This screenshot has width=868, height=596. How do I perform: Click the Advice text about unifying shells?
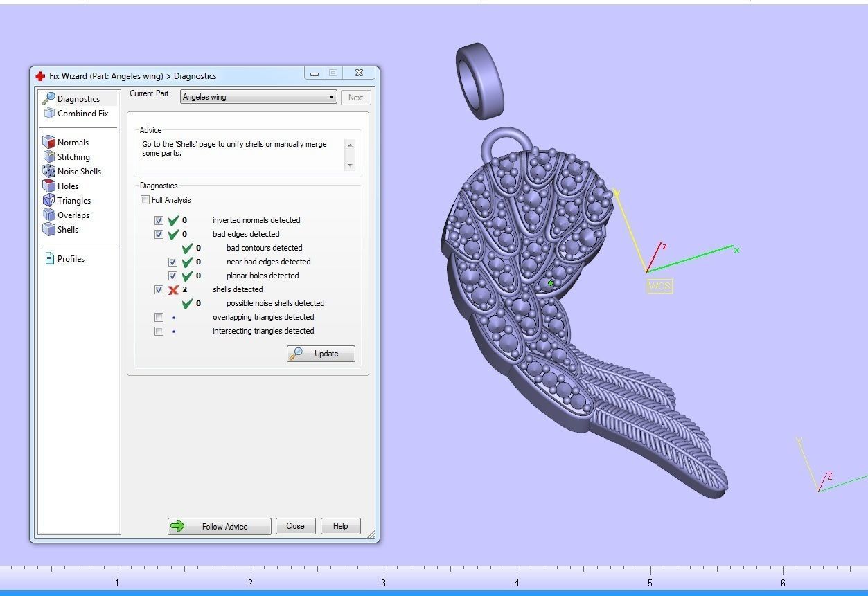pos(234,148)
